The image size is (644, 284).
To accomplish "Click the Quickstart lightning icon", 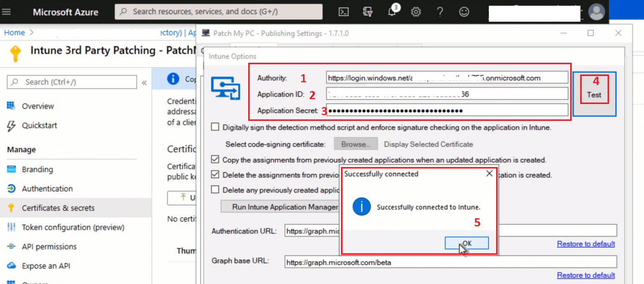I will (11, 125).
